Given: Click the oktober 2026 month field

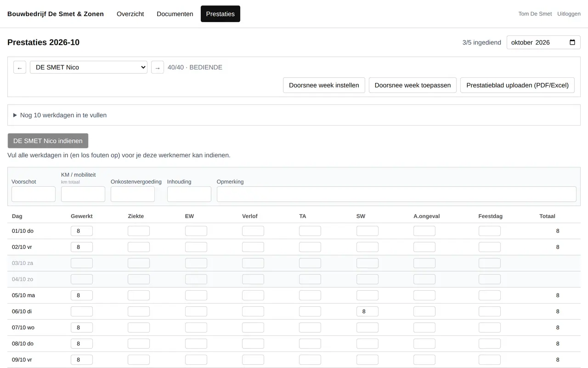Looking at the screenshot, I should pos(543,42).
